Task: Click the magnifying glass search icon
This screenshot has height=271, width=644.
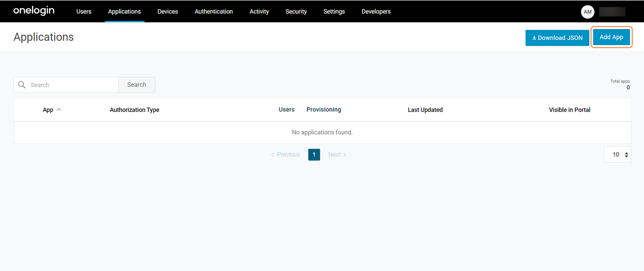Action: click(x=21, y=85)
